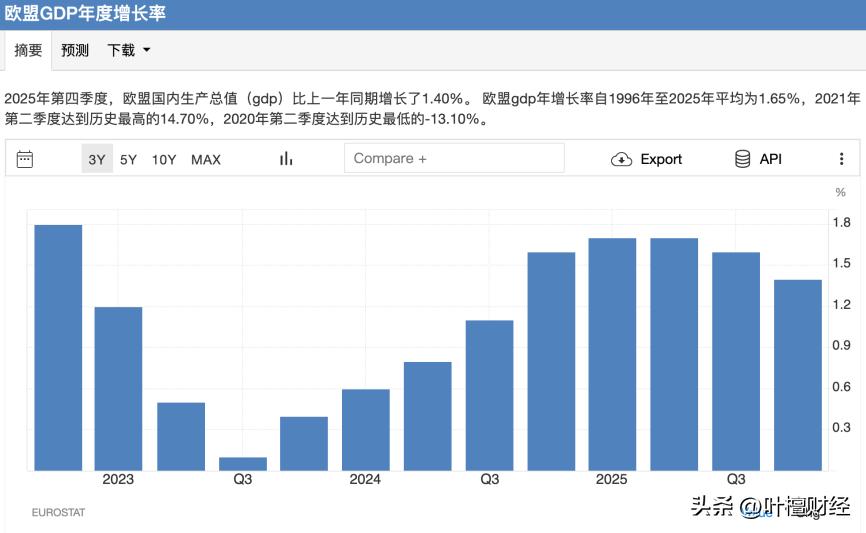This screenshot has height=533, width=866.
Task: Click the shortest bar above first Q3
Action: 243,463
